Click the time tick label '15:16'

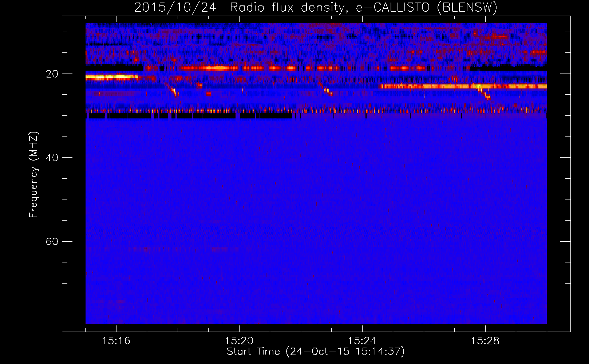coord(116,341)
